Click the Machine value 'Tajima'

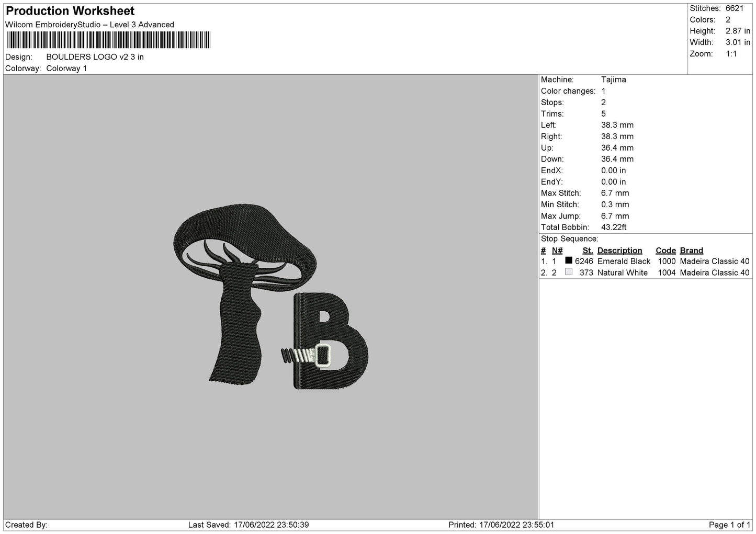click(614, 80)
